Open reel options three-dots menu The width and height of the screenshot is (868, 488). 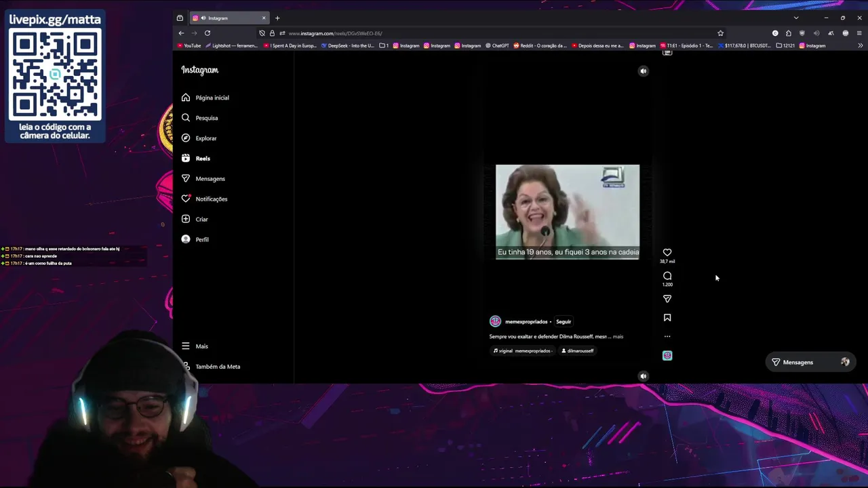[x=667, y=336]
